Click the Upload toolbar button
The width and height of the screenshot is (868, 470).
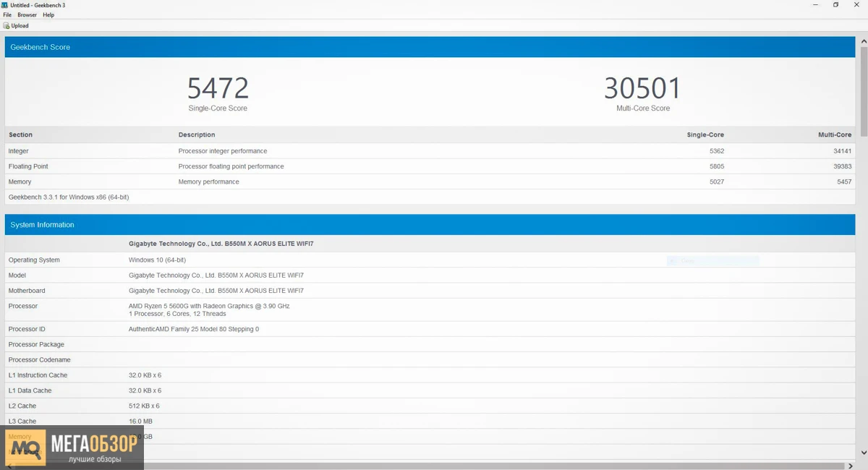pos(17,26)
